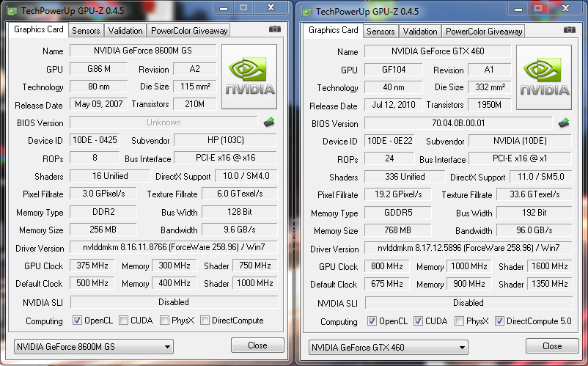Click the 8.16.11.8766 driver version field

(x=173, y=247)
